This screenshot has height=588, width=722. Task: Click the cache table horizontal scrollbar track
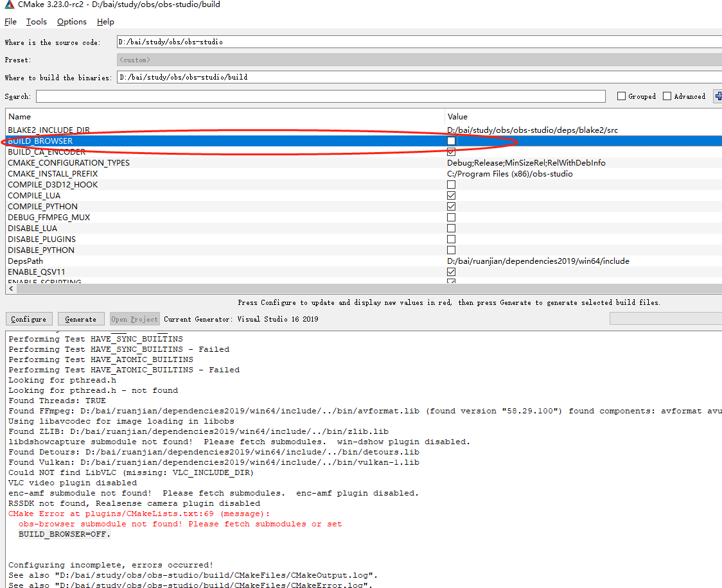(x=368, y=288)
